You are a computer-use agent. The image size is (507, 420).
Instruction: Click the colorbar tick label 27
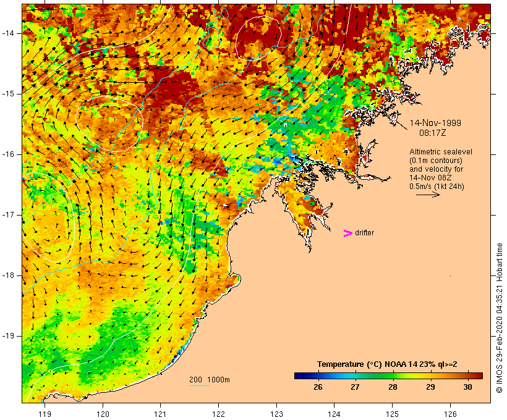coord(355,387)
